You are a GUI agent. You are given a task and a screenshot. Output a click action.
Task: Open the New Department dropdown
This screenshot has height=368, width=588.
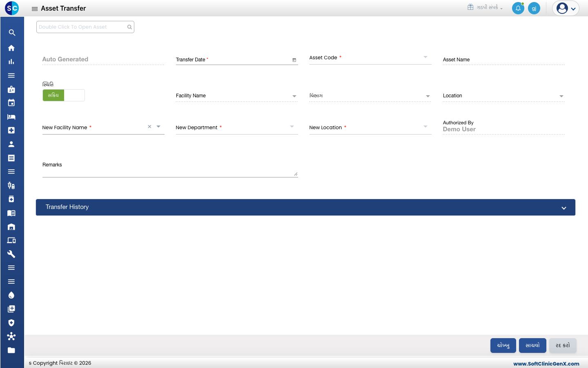click(292, 127)
